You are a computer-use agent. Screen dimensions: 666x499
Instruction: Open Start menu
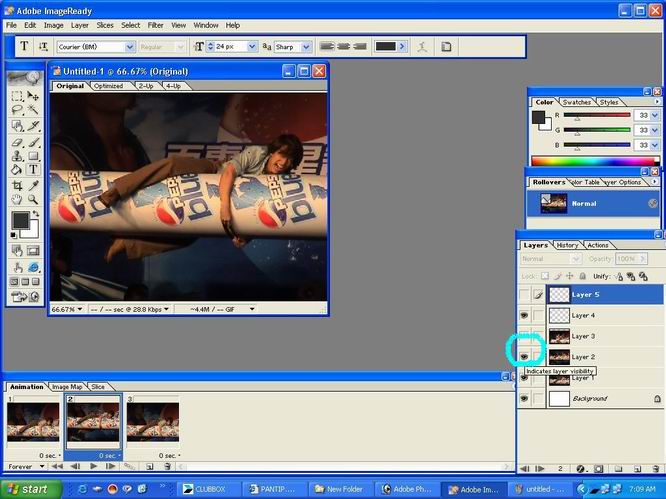pyautogui.click(x=30, y=489)
